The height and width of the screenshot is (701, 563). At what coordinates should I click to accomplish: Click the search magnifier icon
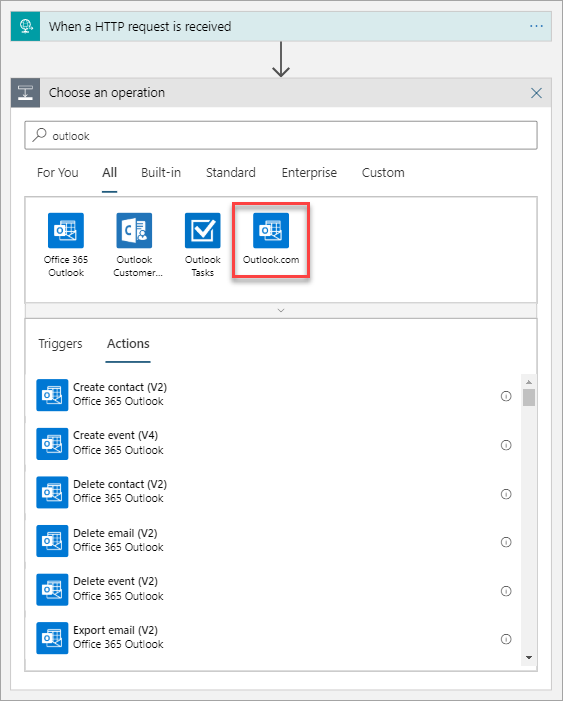39,135
